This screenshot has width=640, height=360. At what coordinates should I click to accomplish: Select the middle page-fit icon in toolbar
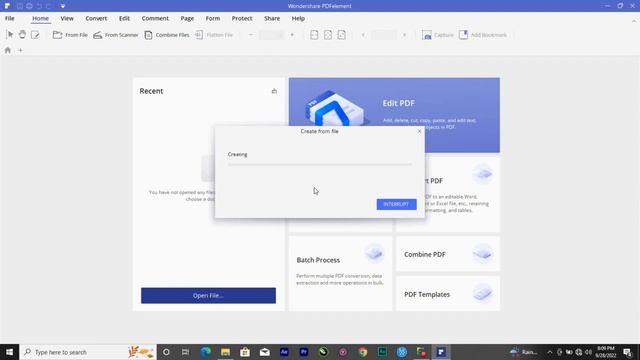[x=328, y=35]
